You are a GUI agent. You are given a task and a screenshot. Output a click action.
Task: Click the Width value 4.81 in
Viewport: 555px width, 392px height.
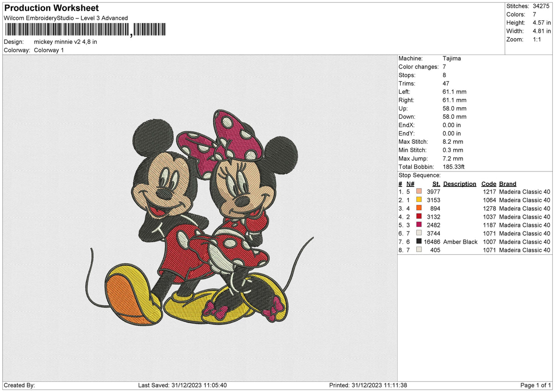pos(542,31)
